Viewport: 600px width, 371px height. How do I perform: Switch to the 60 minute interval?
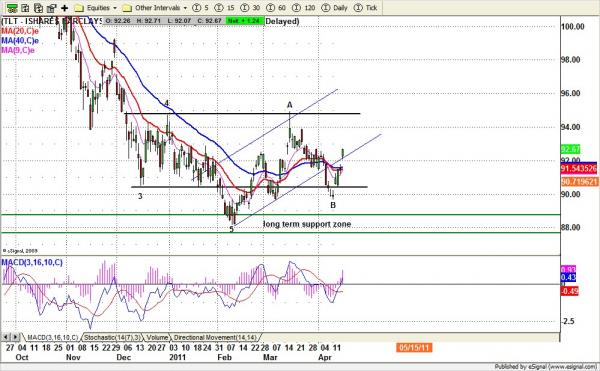276,8
